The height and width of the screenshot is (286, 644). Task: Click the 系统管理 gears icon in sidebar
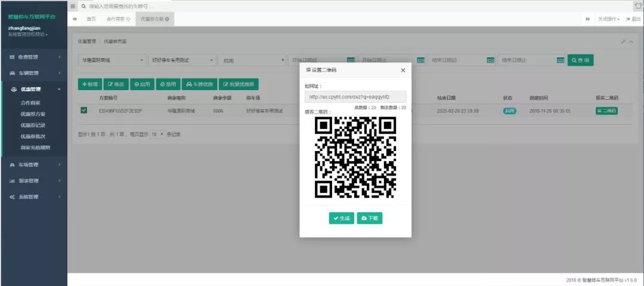point(13,197)
